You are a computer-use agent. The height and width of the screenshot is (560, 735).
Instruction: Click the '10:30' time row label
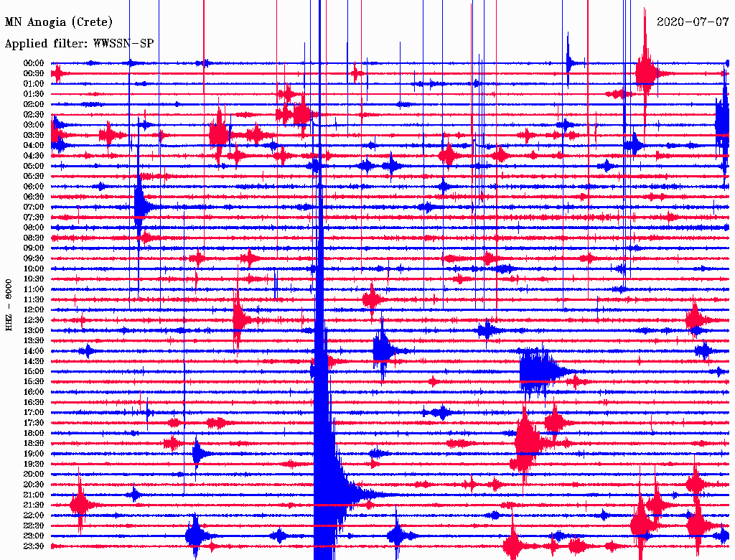[x=34, y=279]
